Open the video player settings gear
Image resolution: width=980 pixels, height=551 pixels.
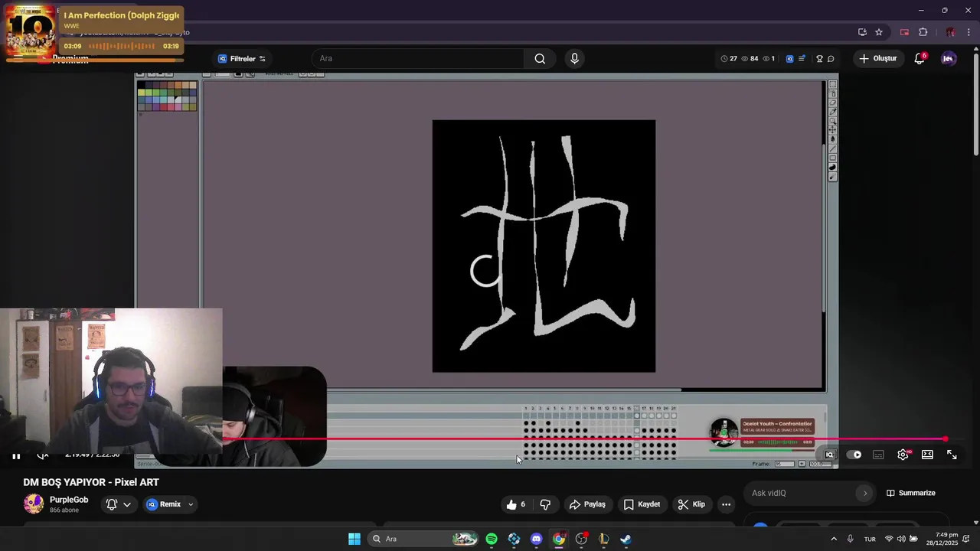point(903,455)
